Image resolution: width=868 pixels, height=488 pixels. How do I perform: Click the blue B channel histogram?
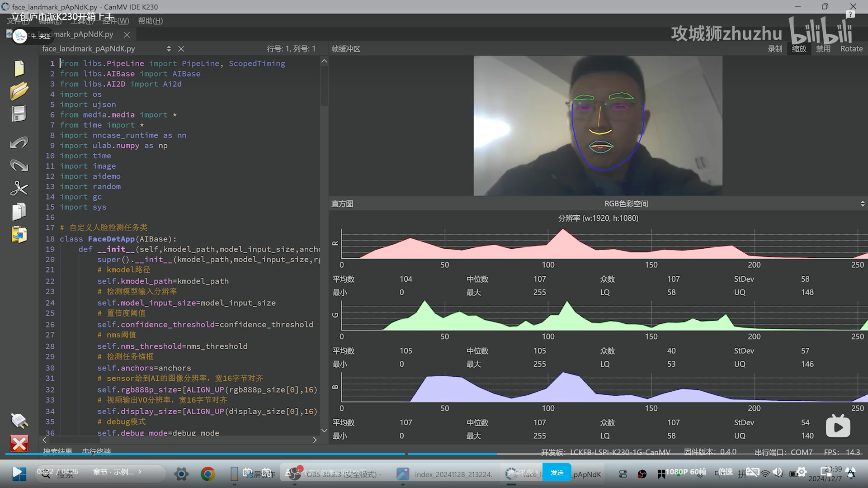point(604,387)
